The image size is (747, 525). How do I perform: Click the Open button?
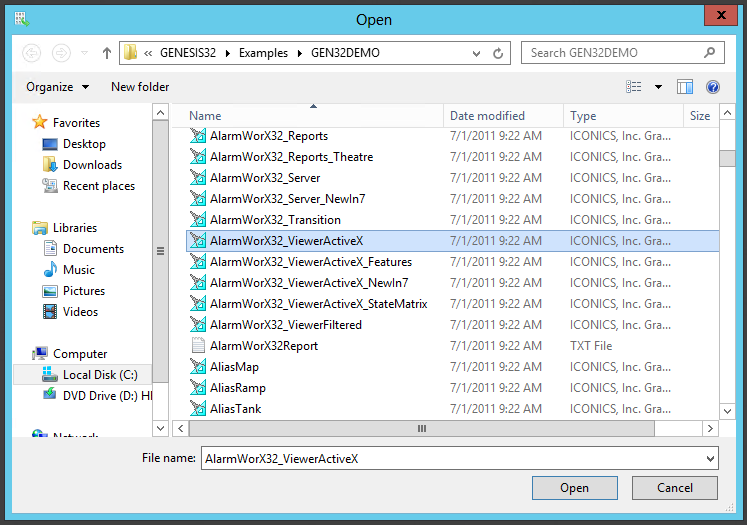point(574,488)
